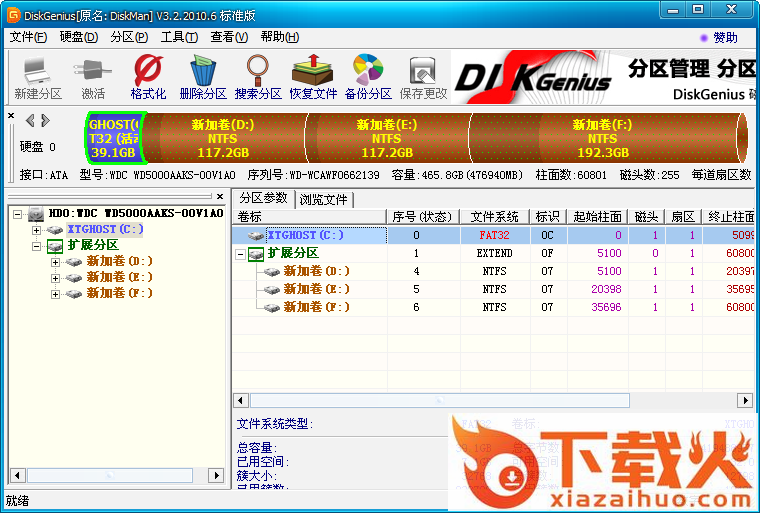
Task: Click start cylinder value 20398
Action: pyautogui.click(x=606, y=289)
